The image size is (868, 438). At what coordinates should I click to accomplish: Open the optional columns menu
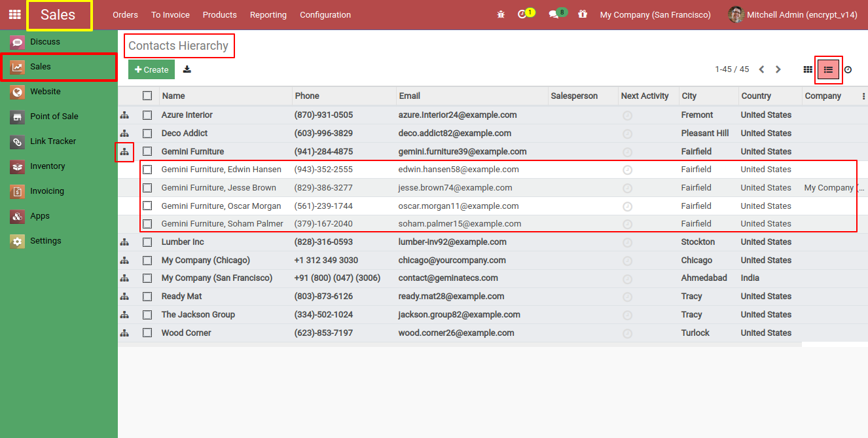(863, 96)
